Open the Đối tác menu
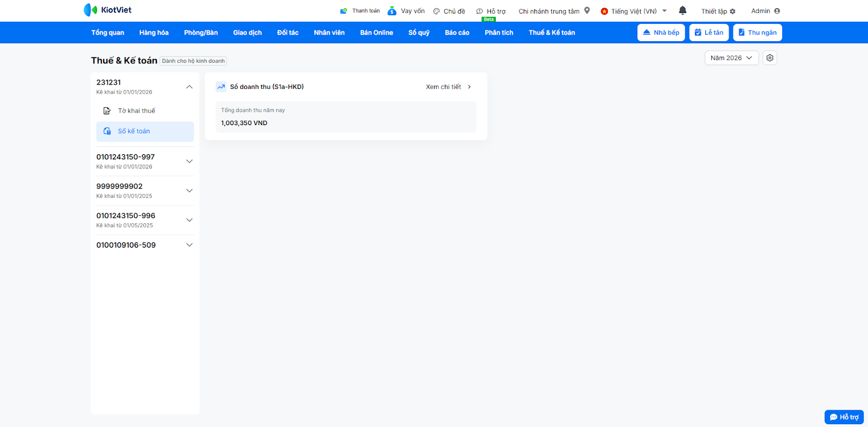This screenshot has height=427, width=868. 288,33
